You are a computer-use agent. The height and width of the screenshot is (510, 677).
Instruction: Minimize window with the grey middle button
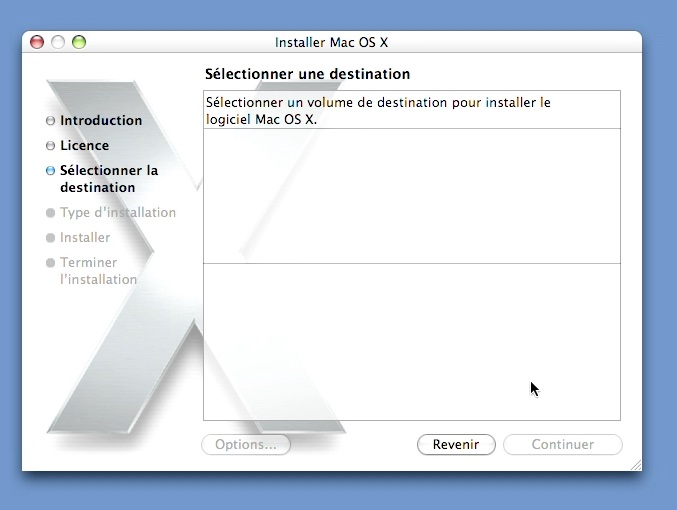click(x=58, y=42)
